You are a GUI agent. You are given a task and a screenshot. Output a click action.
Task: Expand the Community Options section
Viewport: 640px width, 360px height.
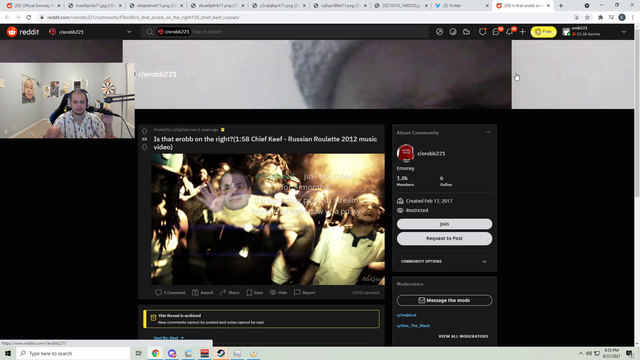(444, 262)
